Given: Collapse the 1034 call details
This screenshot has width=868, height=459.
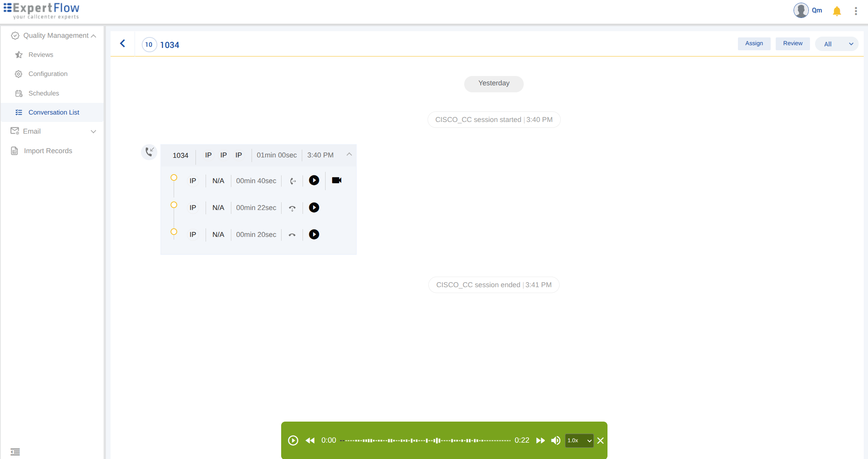Looking at the screenshot, I should (349, 155).
